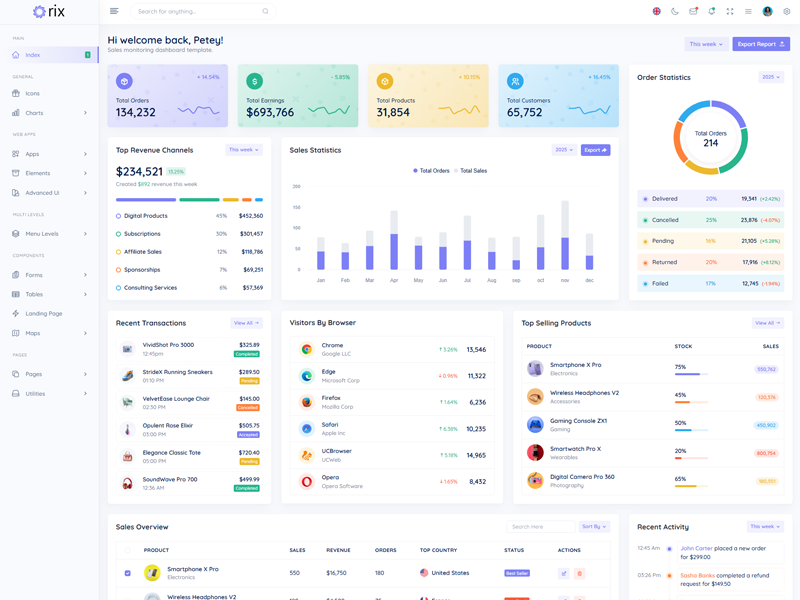Expand the Top Revenue Channels This week dropdown
This screenshot has width=800, height=600.
[244, 150]
